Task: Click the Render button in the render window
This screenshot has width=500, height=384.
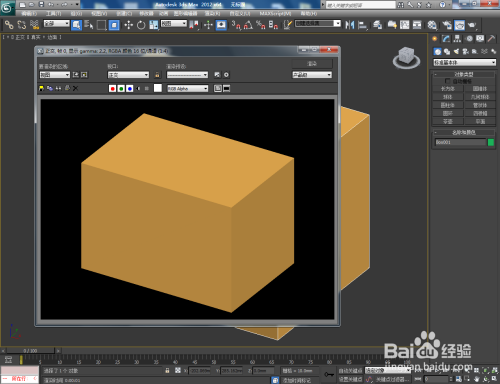Action: [312, 63]
